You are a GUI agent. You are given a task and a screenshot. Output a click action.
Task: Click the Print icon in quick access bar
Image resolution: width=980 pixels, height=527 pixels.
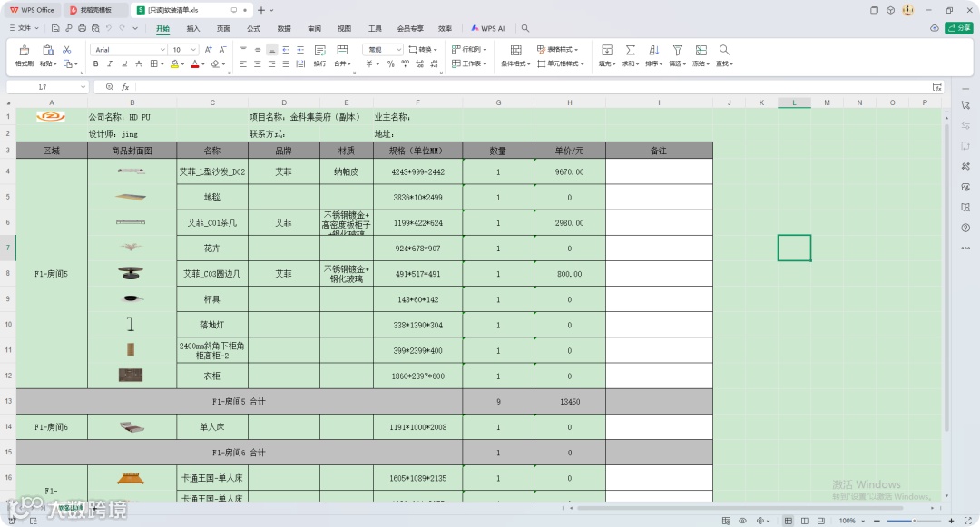[x=82, y=28]
